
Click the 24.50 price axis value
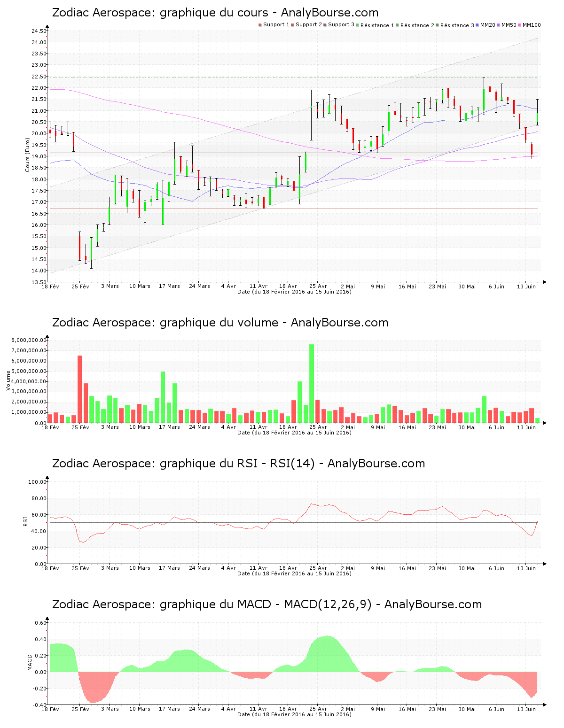point(39,31)
